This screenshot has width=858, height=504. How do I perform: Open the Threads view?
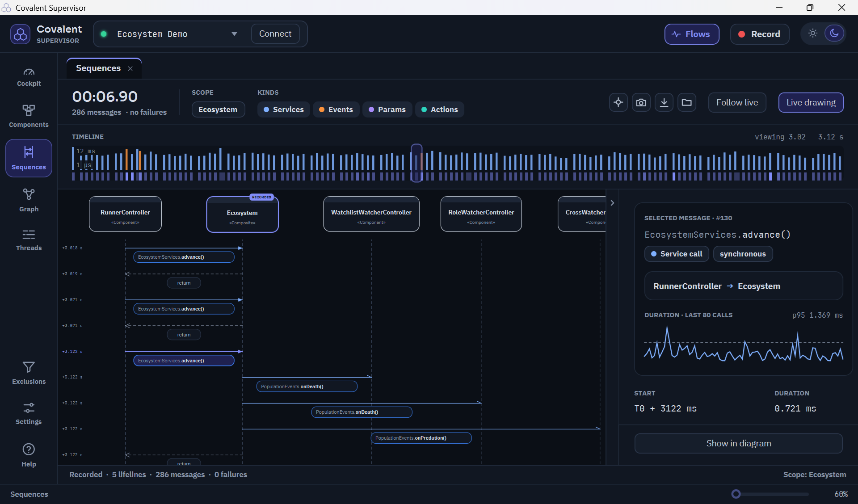click(29, 240)
